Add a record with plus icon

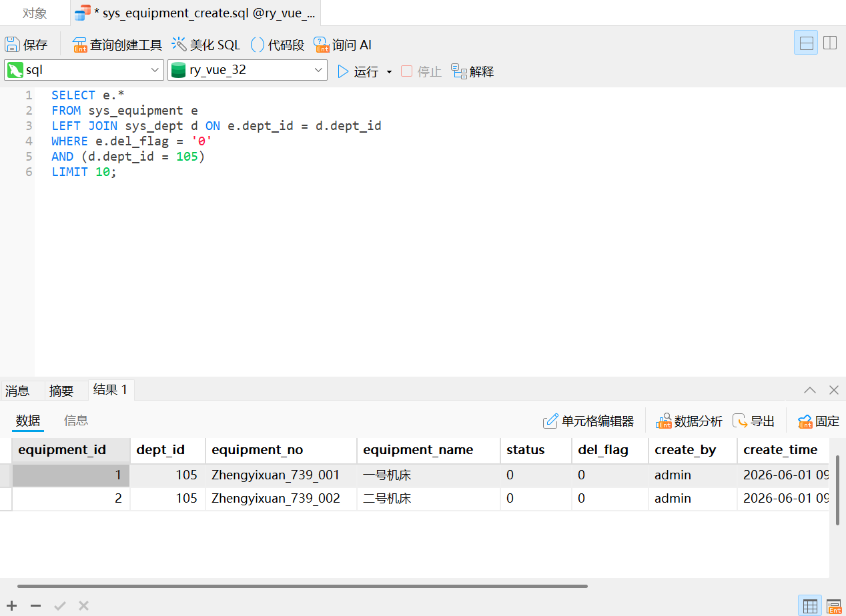pyautogui.click(x=11, y=605)
